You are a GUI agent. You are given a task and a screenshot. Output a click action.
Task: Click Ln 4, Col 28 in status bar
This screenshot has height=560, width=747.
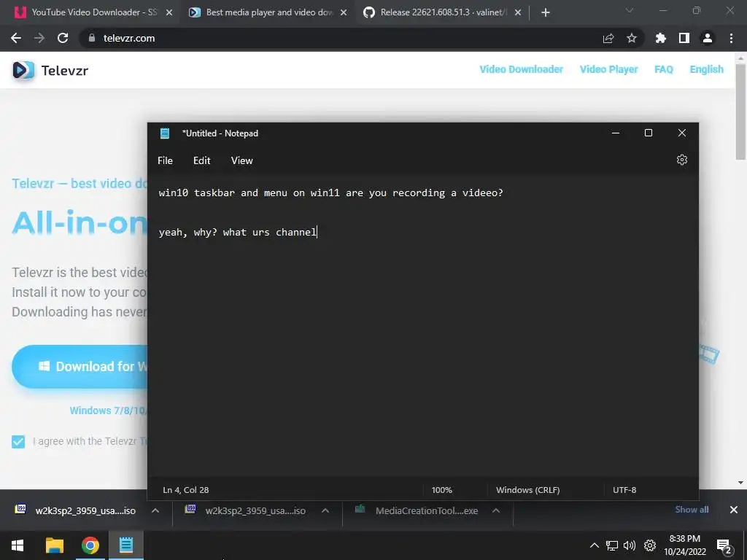186,490
